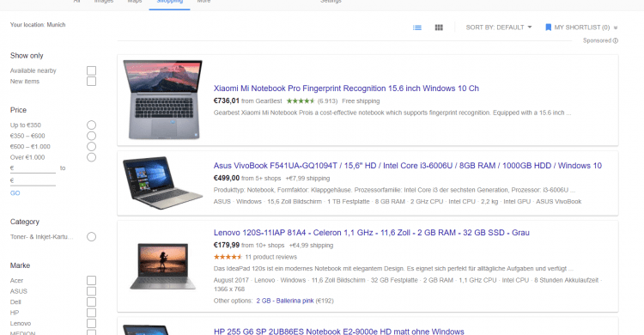The width and height of the screenshot is (644, 335).
Task: Click Asus VivoBook product image
Action: [162, 183]
